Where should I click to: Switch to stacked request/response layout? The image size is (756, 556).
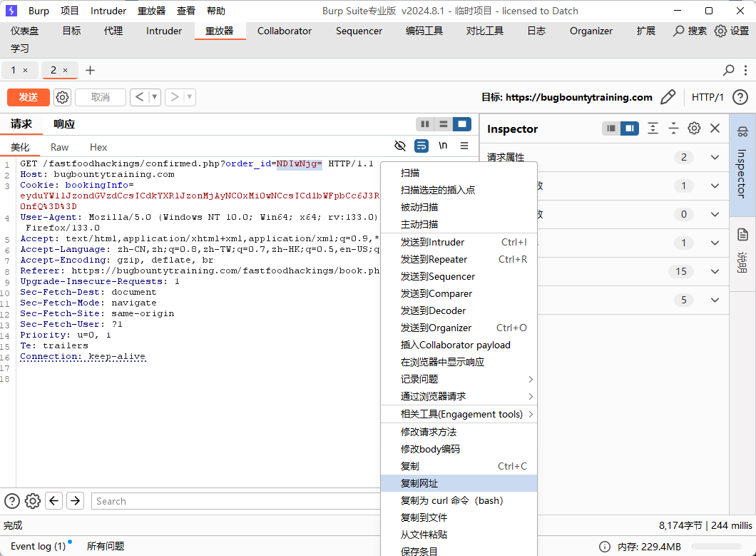tap(443, 124)
